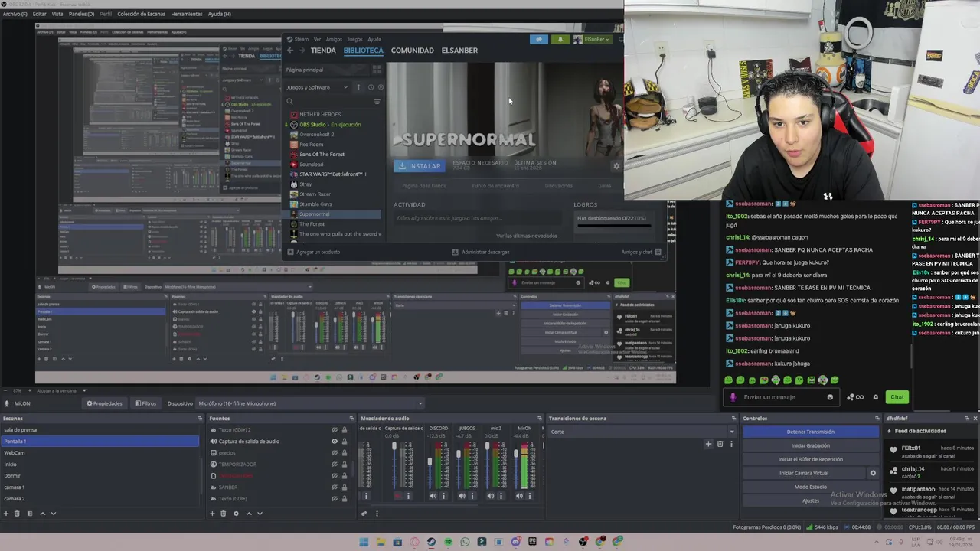The height and width of the screenshot is (551, 980).
Task: Open Ajustes button in Controles
Action: coord(811,500)
